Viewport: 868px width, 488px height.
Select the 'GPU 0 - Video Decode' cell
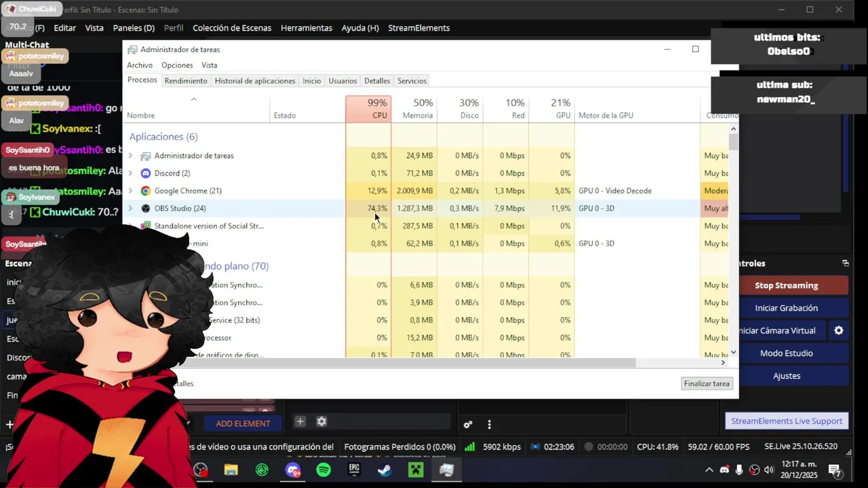pyautogui.click(x=615, y=190)
